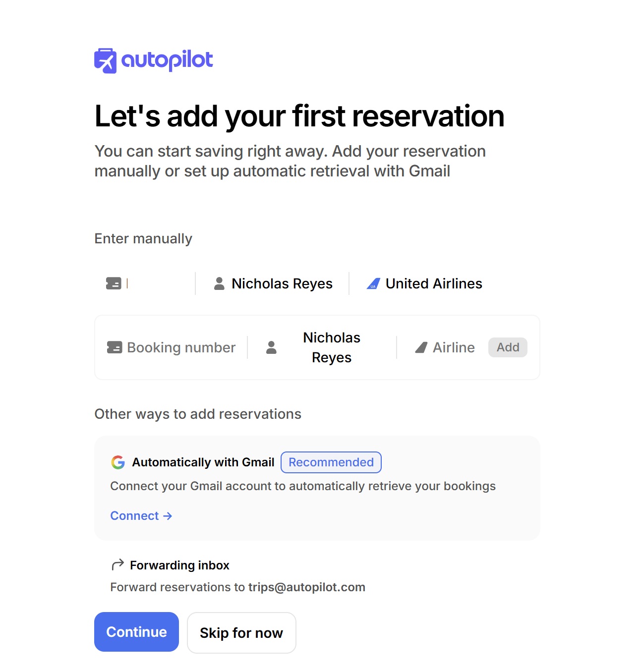This screenshot has height=672, width=641.
Task: Open the Airline selector field
Action: click(x=453, y=347)
